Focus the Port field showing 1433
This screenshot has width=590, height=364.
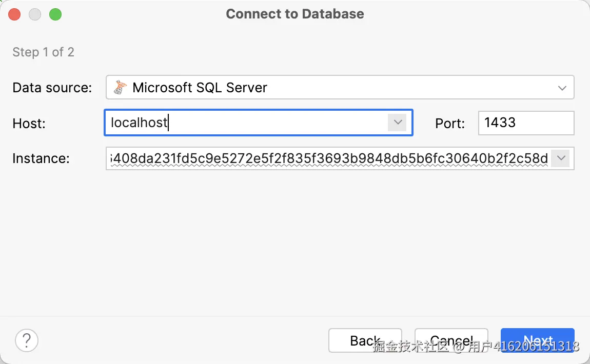525,123
